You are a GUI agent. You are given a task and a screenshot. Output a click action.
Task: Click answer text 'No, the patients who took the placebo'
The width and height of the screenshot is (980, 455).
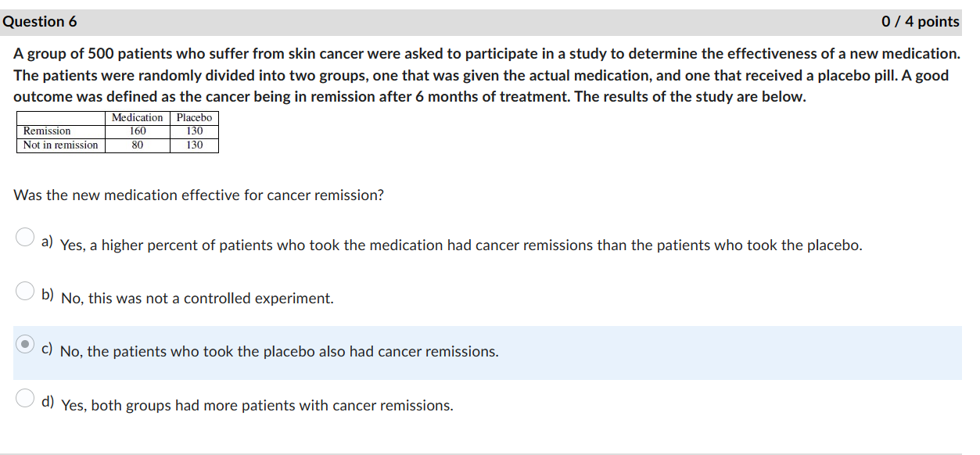[279, 352]
